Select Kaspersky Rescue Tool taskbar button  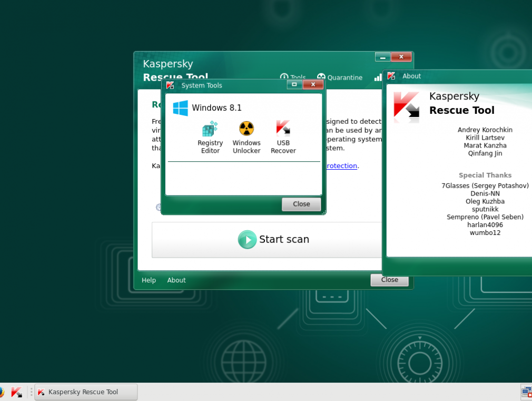point(86,392)
